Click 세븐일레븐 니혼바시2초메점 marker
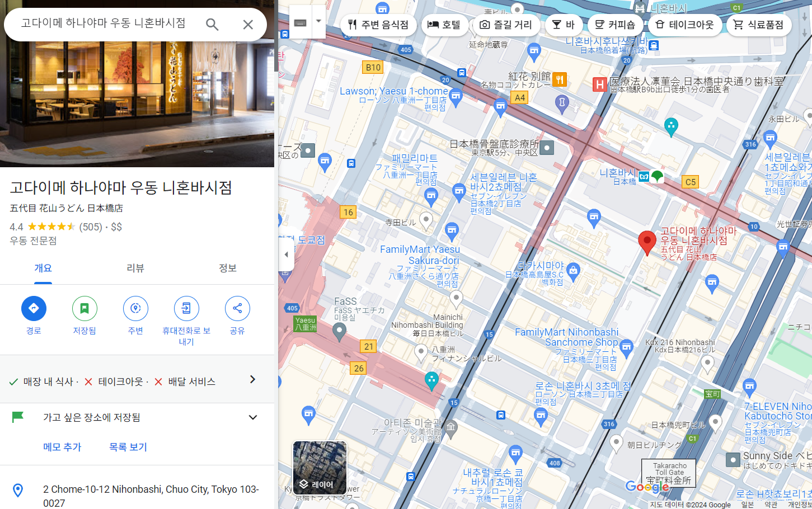The height and width of the screenshot is (509, 812). coord(459,192)
